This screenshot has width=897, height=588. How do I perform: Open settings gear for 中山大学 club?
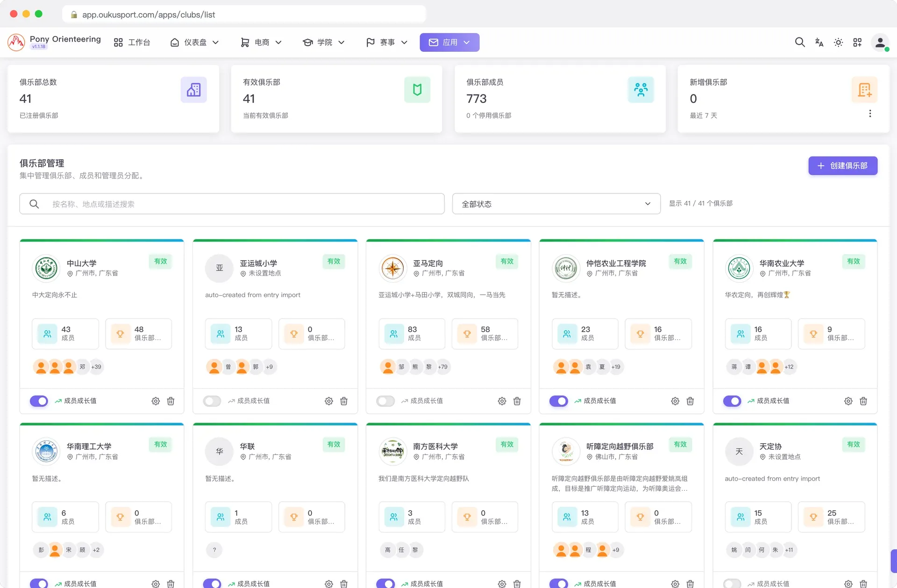pos(156,401)
